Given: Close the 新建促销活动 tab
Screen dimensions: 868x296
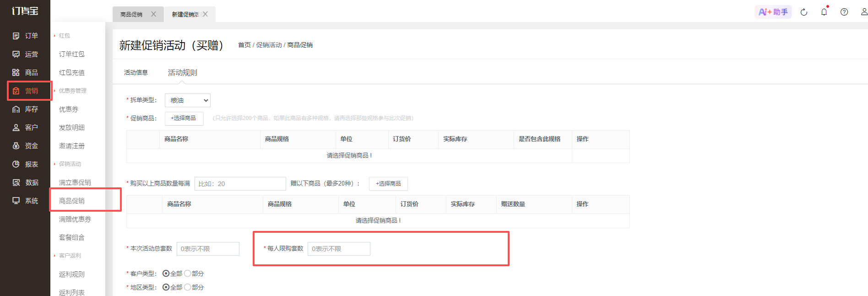Looking at the screenshot, I should click(x=205, y=14).
